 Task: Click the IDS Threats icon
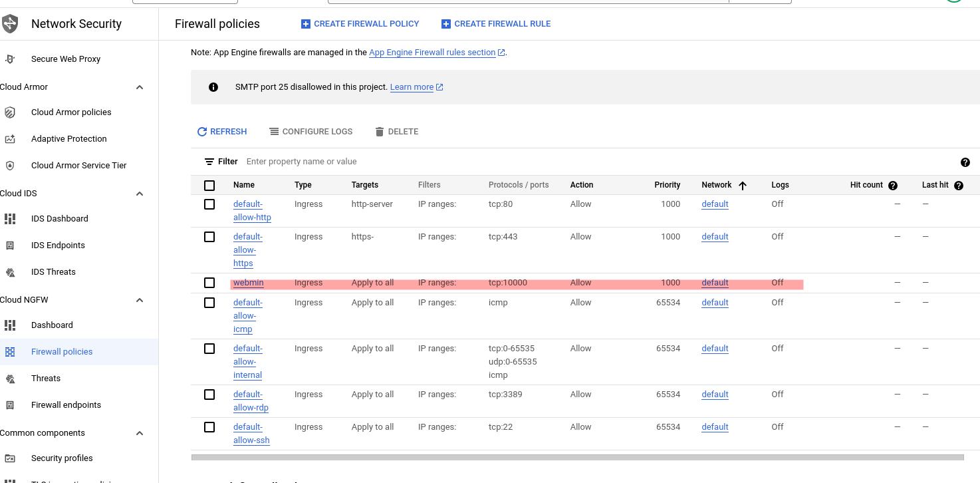tap(10, 272)
